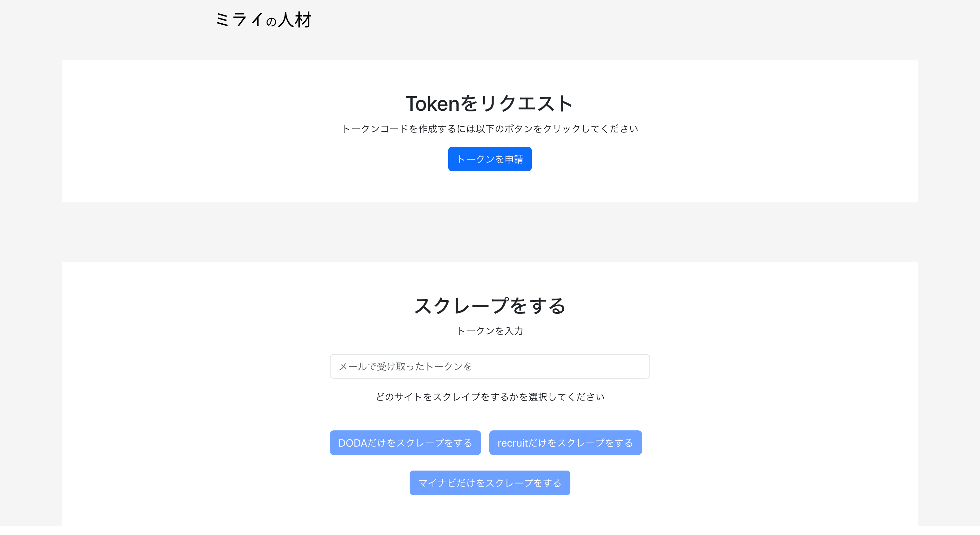The width and height of the screenshot is (980, 535).
Task: Click the どのサイトをスクレイプをするか instruction text
Action: (x=447, y=397)
